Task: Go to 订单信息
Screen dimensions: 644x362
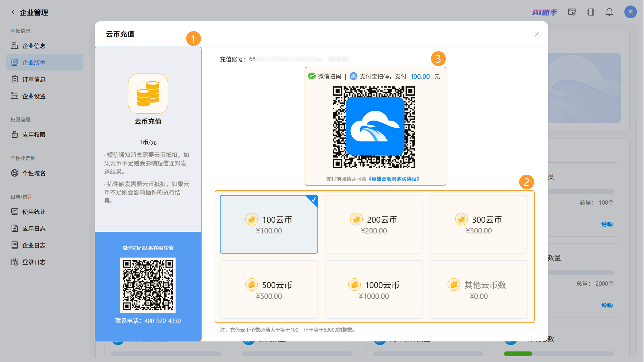Action: (45, 79)
